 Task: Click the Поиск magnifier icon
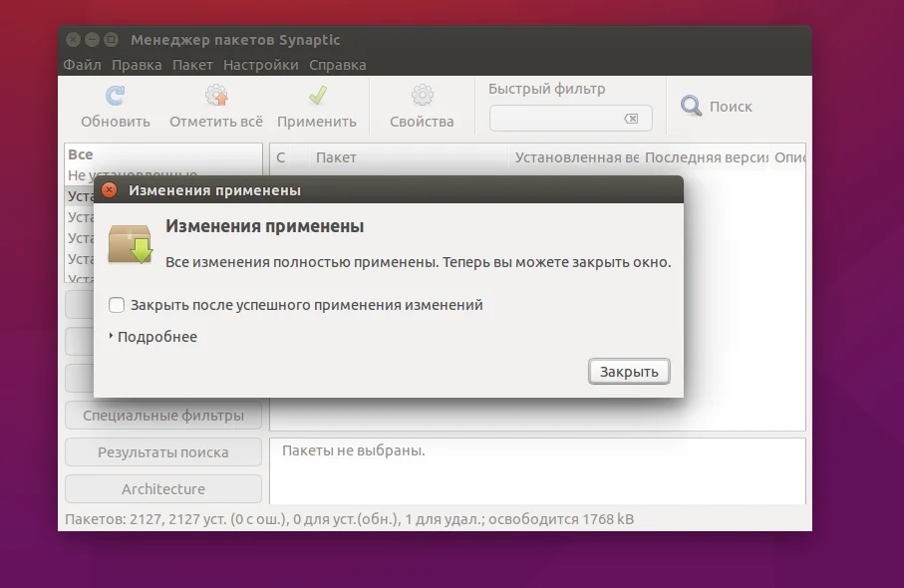(691, 106)
